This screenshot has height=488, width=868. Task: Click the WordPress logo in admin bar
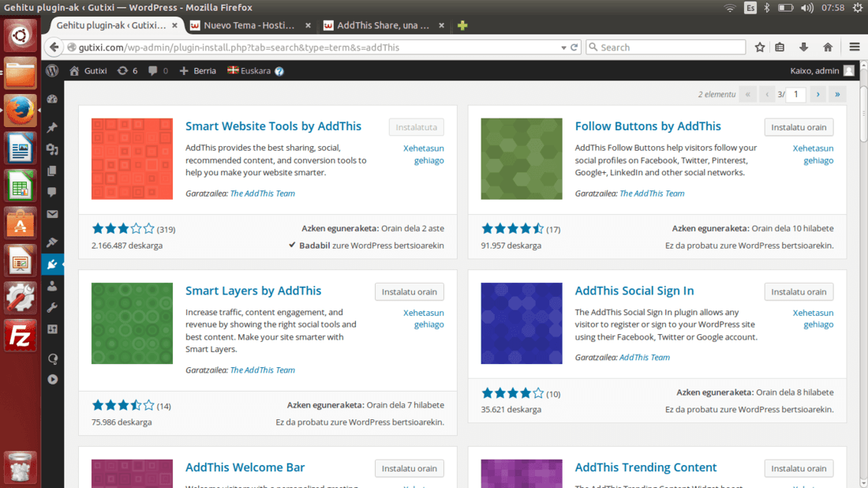(x=53, y=70)
